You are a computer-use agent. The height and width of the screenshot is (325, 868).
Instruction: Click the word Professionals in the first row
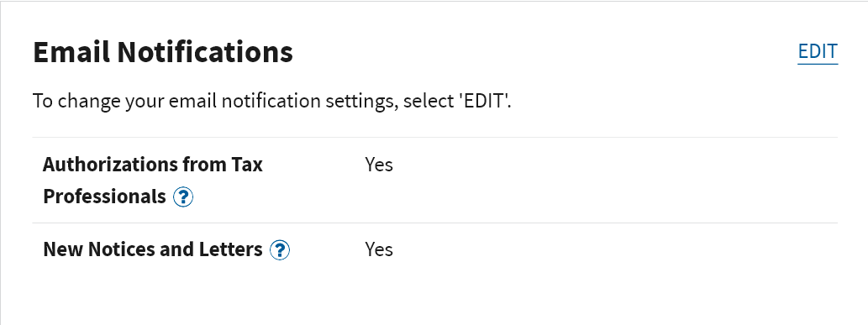tap(105, 197)
